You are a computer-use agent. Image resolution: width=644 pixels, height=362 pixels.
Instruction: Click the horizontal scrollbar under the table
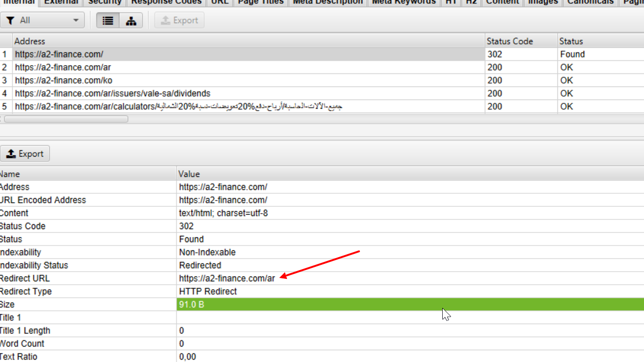66,119
